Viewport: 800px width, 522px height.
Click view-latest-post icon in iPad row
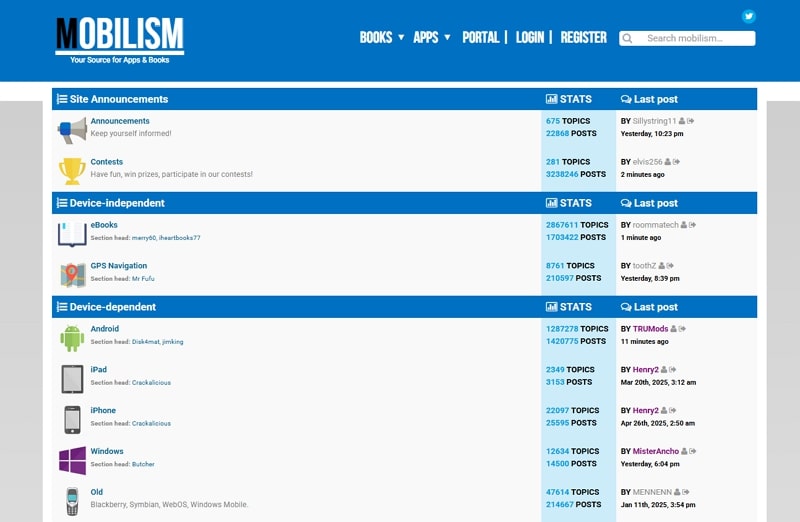tap(672, 370)
